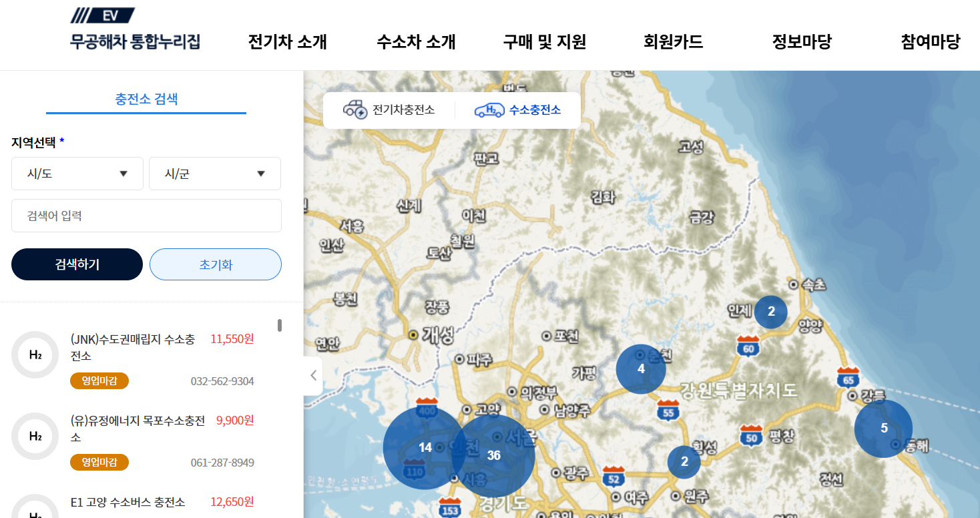Viewport: 980px width, 518px height.
Task: Click phone number 032-562-9304
Action: (x=222, y=382)
